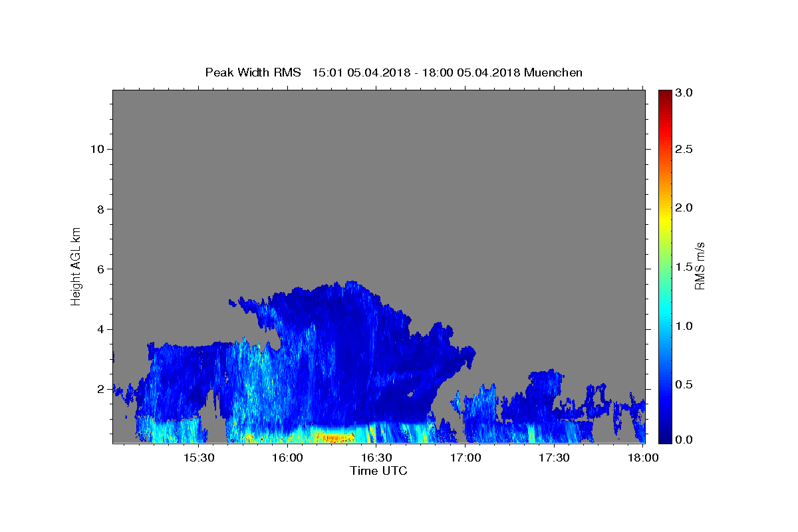Click the 16:00 time tick label
The image size is (798, 532).
click(x=287, y=458)
